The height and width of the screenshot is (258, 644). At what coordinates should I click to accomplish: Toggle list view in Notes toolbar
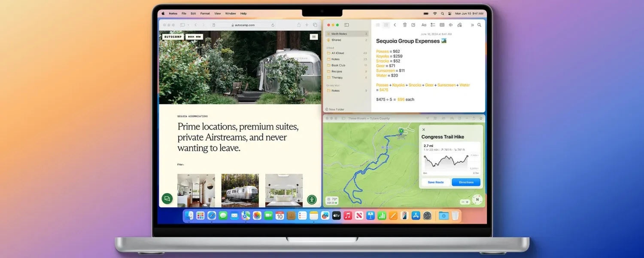(x=378, y=25)
